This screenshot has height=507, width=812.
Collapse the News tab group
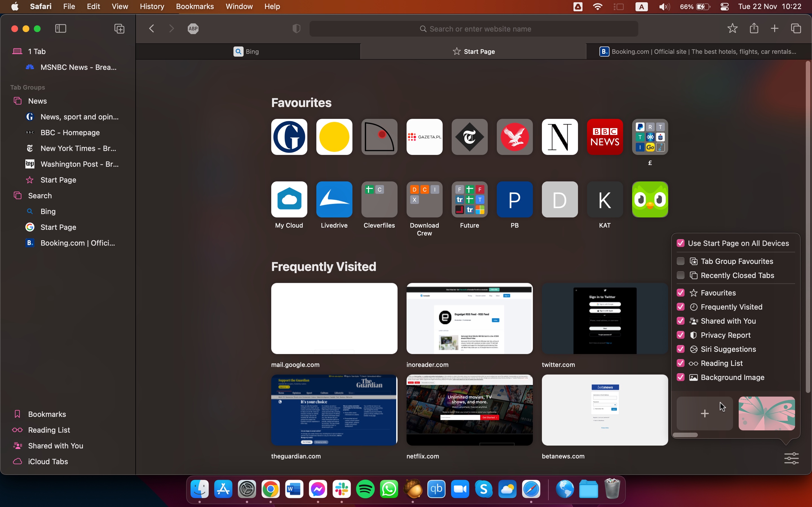click(x=37, y=101)
